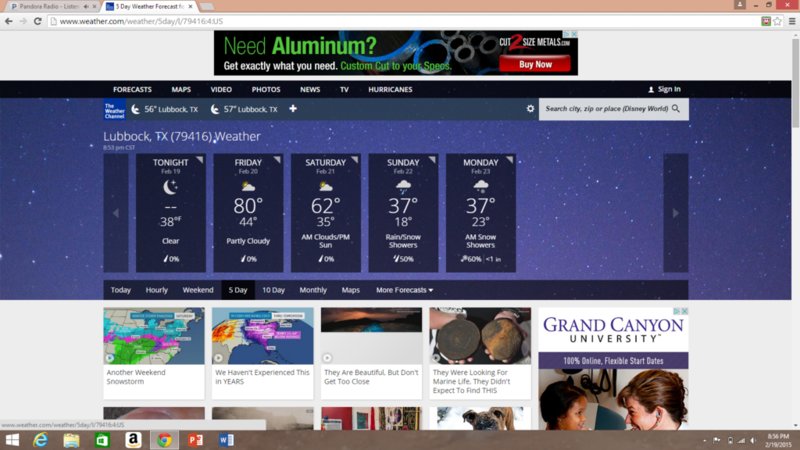Close the aluminum banner ad
This screenshot has width=800, height=450.
tap(574, 34)
